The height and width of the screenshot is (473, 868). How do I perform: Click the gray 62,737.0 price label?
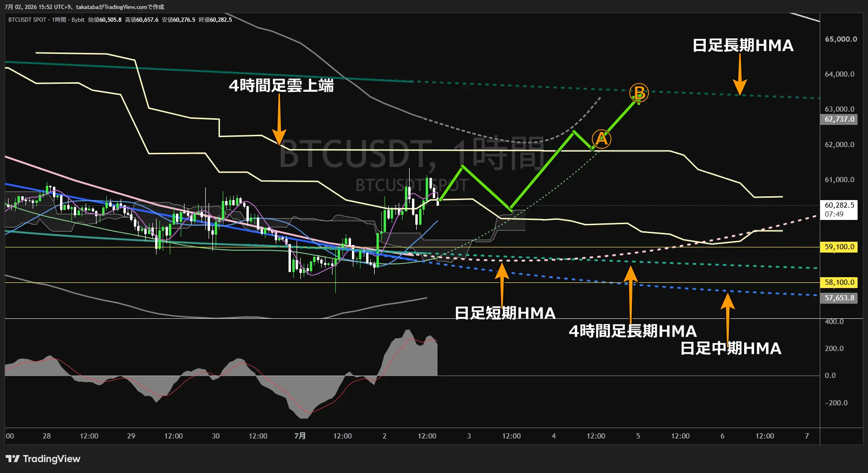(839, 119)
